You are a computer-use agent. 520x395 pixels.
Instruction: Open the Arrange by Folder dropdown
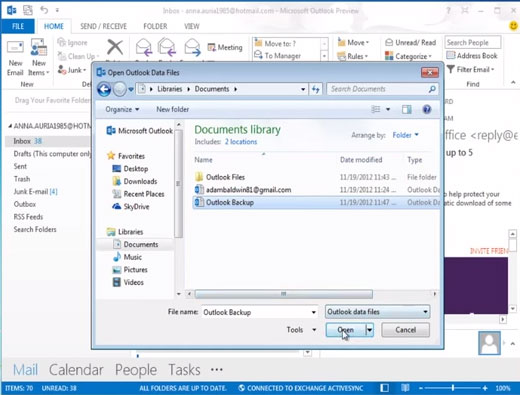coord(405,135)
